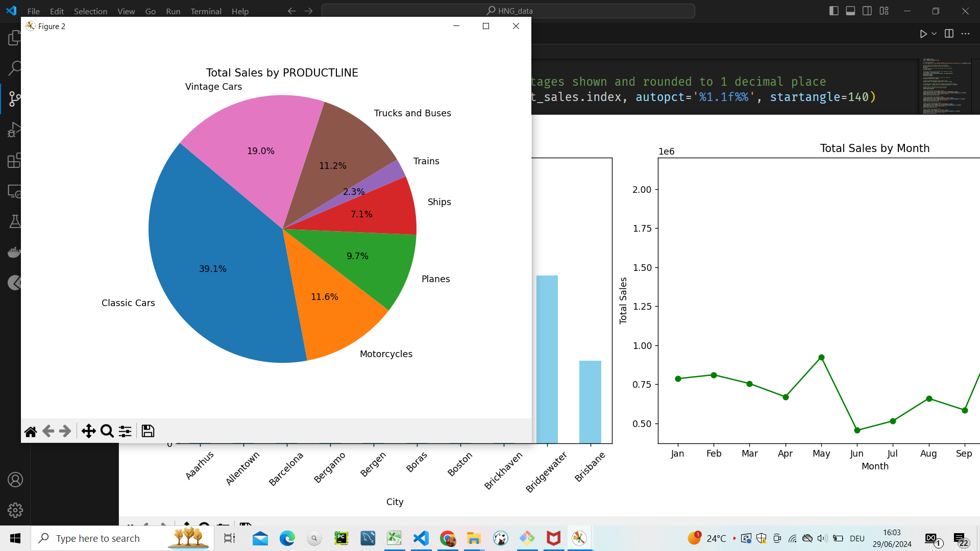The height and width of the screenshot is (551, 980).
Task: Save the figure with the disk icon
Action: 148,432
